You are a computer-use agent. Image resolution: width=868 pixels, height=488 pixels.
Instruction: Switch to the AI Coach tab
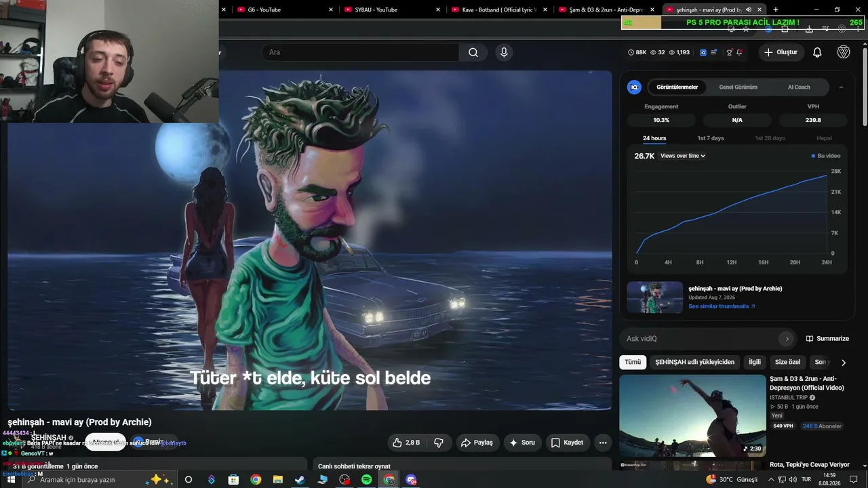pyautogui.click(x=799, y=87)
